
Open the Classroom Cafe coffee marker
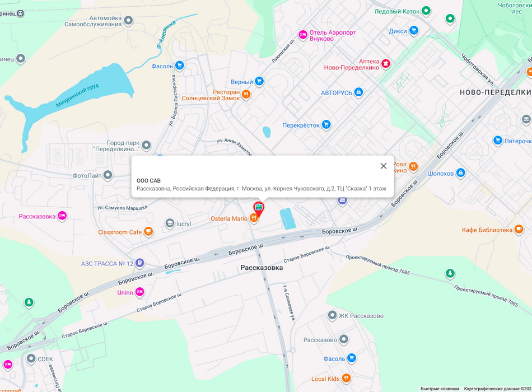148,231
